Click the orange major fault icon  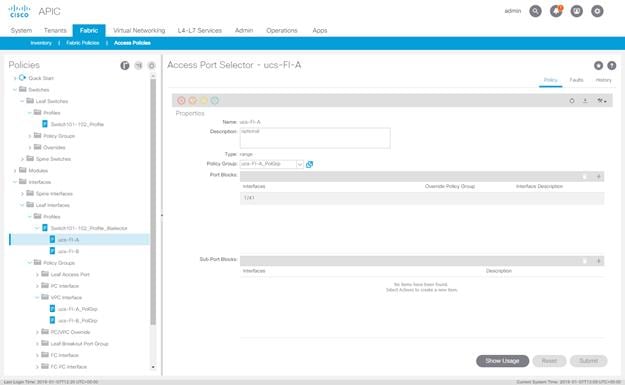pyautogui.click(x=193, y=100)
